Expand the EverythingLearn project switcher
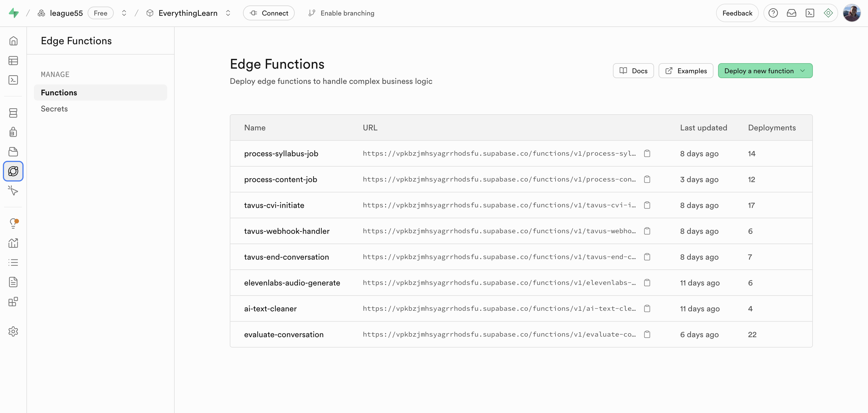This screenshot has height=413, width=868. (x=228, y=13)
